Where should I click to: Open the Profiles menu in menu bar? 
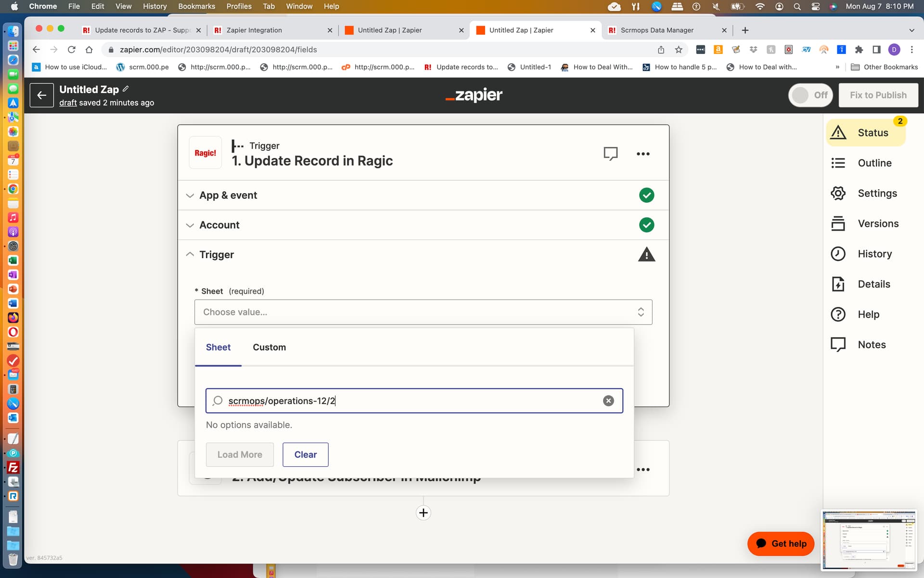coord(239,6)
